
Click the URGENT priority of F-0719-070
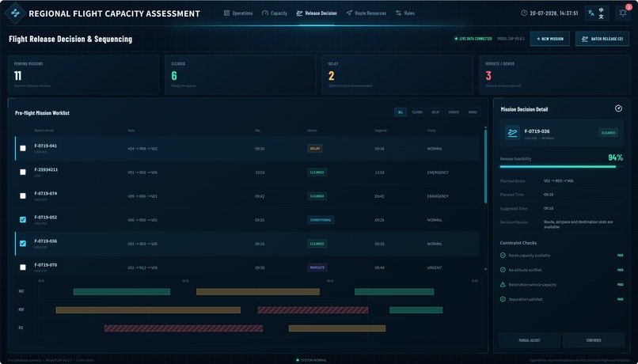[x=435, y=267]
